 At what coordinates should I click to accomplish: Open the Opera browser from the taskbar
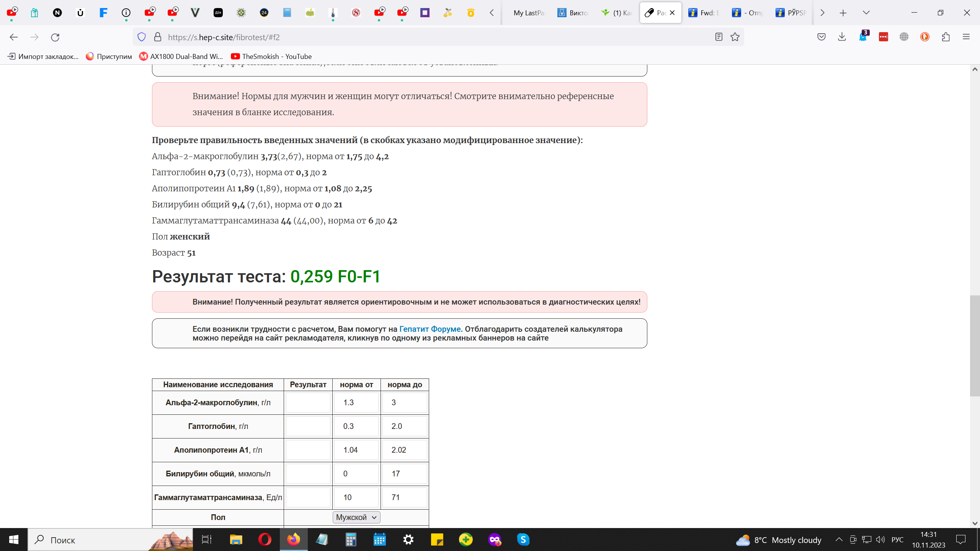pos(265,540)
